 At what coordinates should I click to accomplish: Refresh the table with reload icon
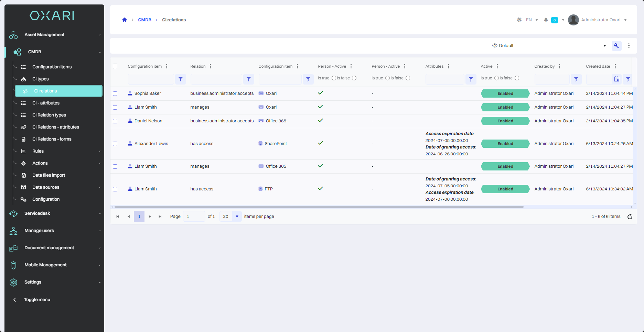630,217
